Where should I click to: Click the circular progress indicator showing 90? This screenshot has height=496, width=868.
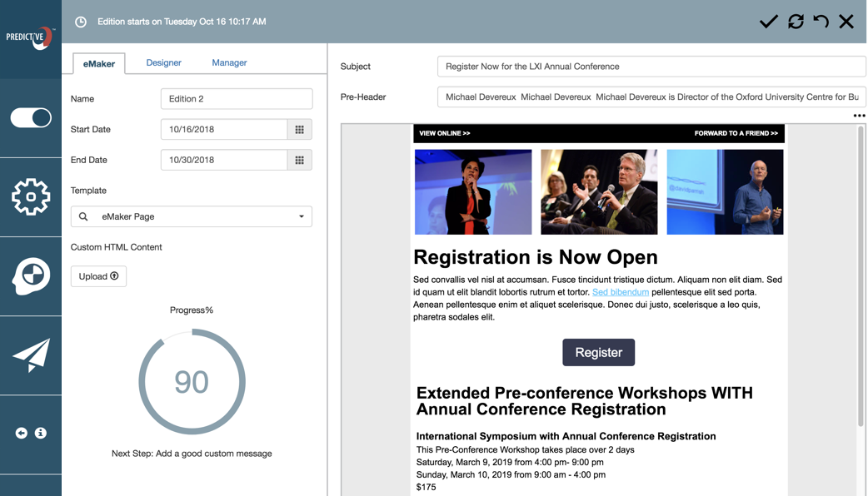(x=192, y=382)
